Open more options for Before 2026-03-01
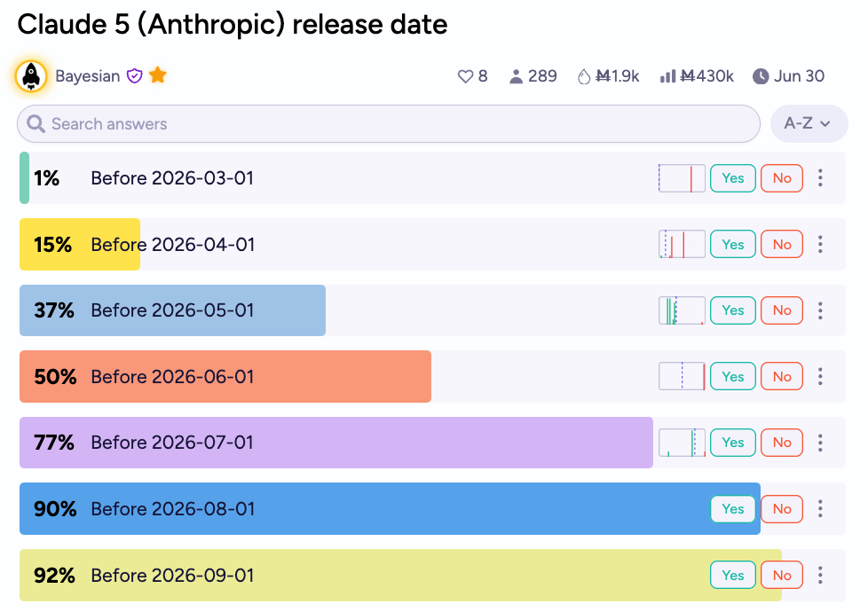Viewport: 868px width, 612px height. pos(820,178)
